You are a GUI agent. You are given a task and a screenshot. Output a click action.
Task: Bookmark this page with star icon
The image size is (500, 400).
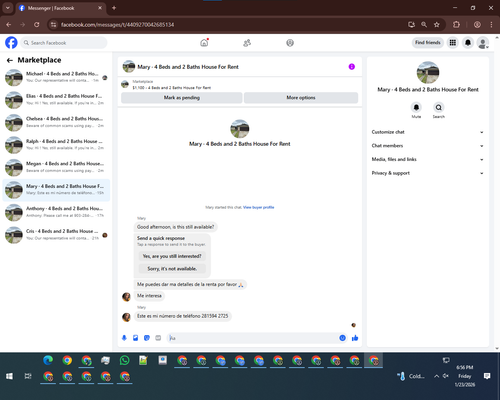tap(437, 25)
